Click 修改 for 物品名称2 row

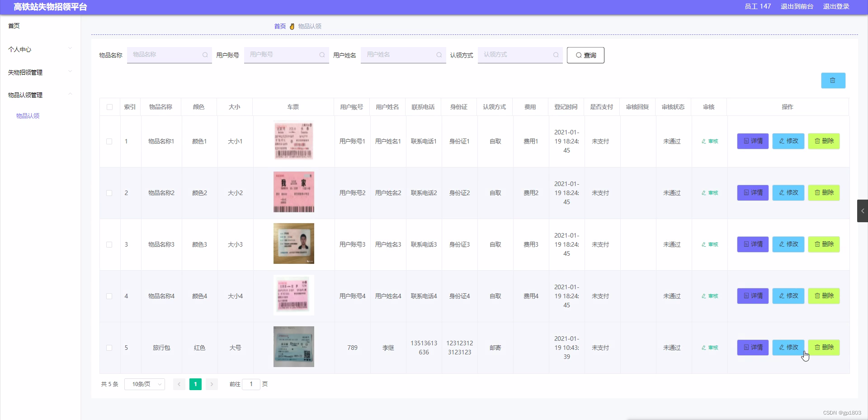(x=788, y=193)
